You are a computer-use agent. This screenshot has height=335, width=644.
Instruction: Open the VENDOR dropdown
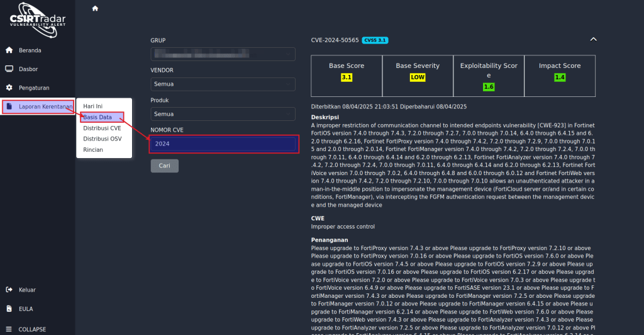click(x=223, y=84)
